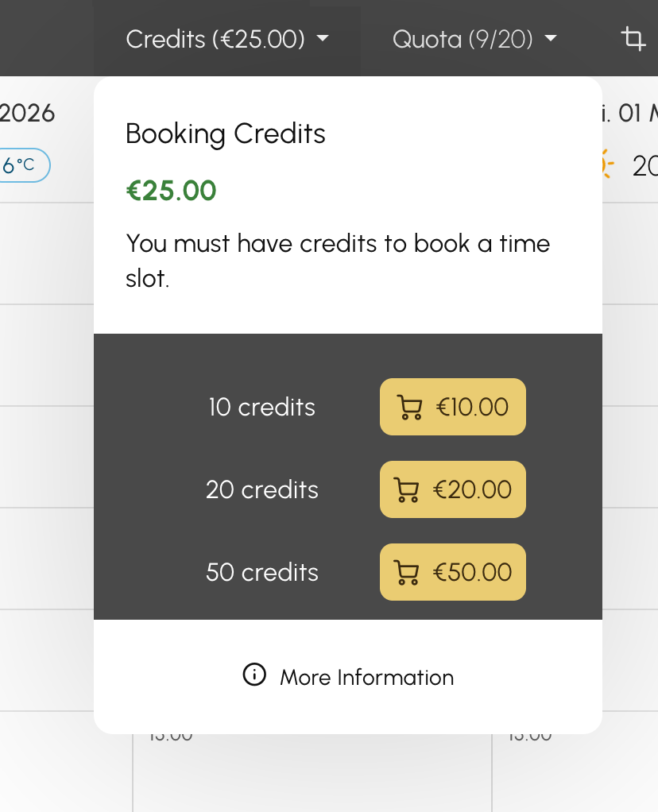Click the cart icon on the €20.00 button
The image size is (658, 812).
[x=406, y=490]
